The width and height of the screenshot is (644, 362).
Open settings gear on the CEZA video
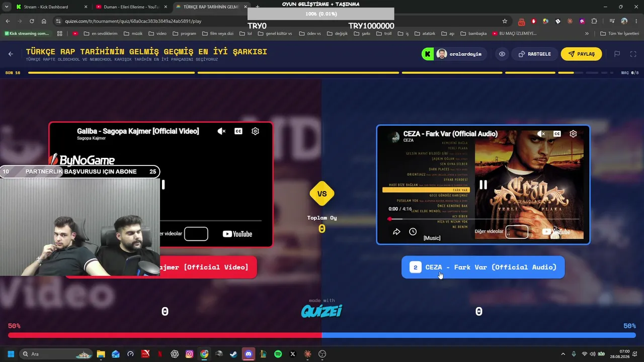click(x=573, y=134)
